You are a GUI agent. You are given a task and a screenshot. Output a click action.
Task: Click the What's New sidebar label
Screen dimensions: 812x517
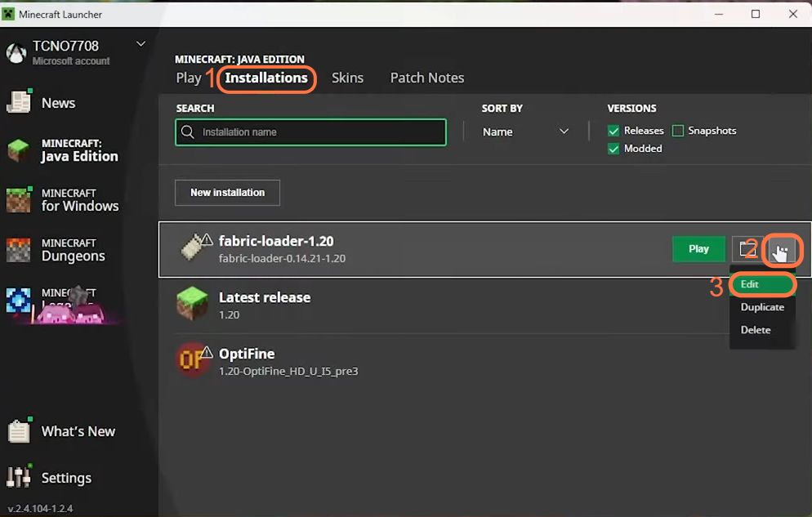click(78, 431)
